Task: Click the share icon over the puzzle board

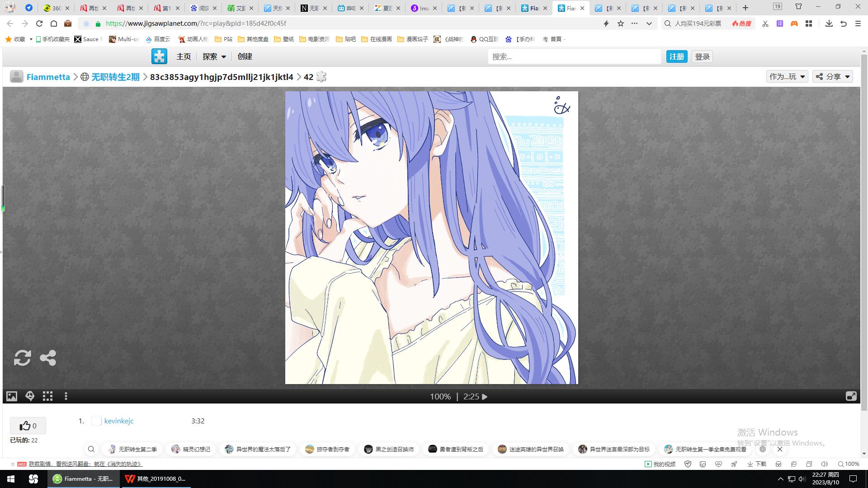Action: pos(48,358)
